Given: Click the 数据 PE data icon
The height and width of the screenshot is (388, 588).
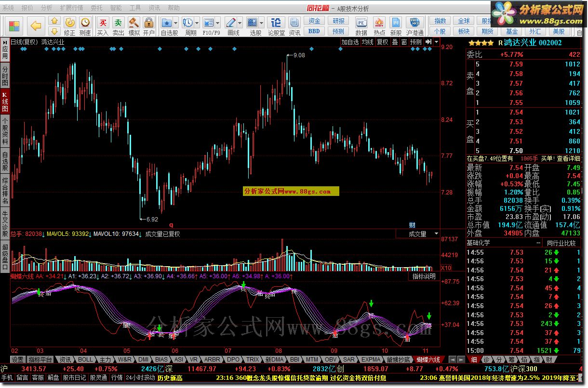Looking at the screenshot, I should point(361,26).
